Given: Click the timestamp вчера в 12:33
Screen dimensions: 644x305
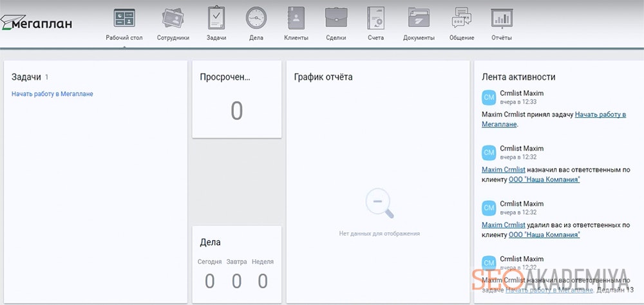Looking at the screenshot, I should (x=518, y=102).
